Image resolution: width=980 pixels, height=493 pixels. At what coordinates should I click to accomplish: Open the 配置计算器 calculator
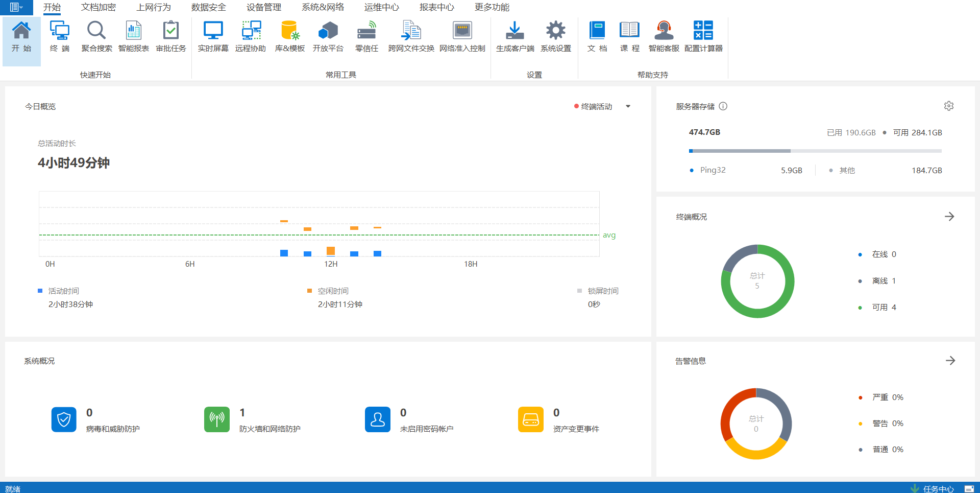[x=703, y=36]
